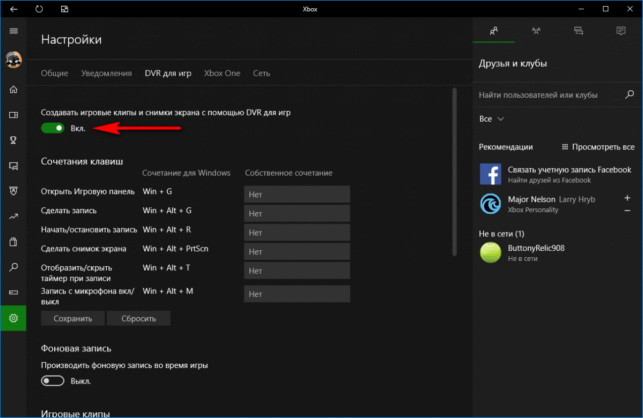Switch to the Friends icon tab
The height and width of the screenshot is (418, 643).
tap(494, 31)
